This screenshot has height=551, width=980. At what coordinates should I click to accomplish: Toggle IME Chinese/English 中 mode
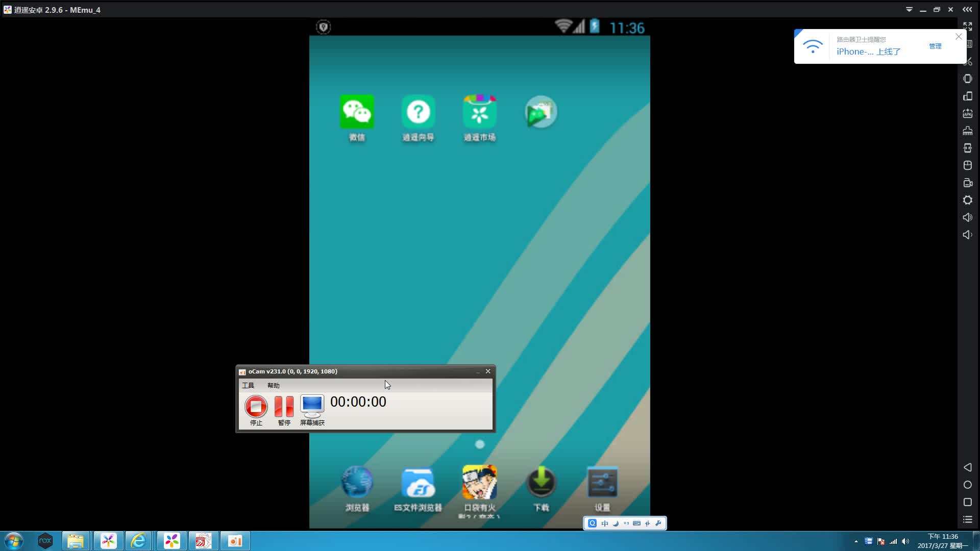pos(605,523)
